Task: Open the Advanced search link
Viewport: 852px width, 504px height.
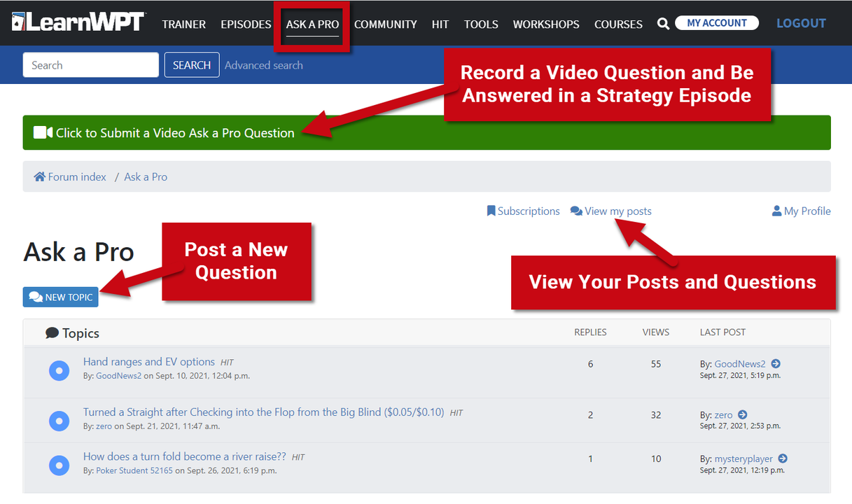Action: coord(264,64)
